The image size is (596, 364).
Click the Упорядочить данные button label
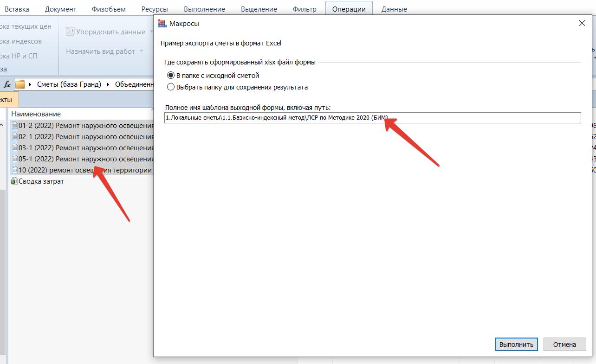pos(110,32)
